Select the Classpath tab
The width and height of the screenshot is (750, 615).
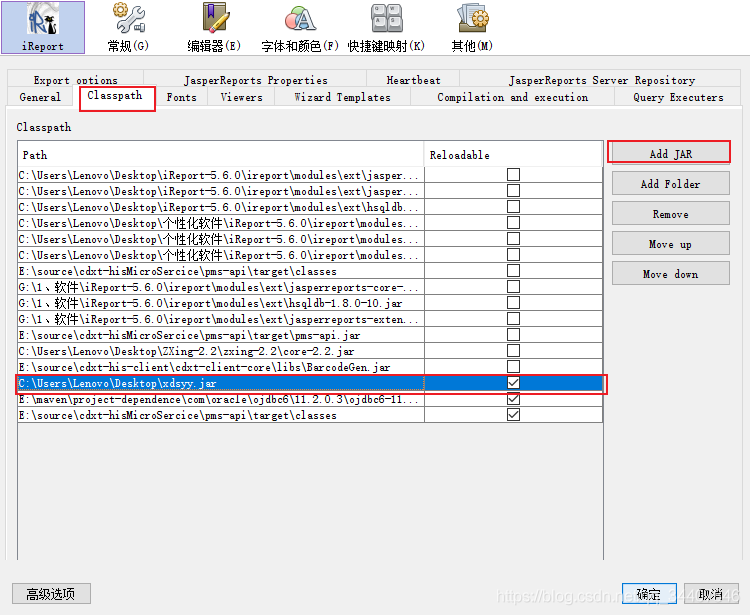pyautogui.click(x=115, y=97)
